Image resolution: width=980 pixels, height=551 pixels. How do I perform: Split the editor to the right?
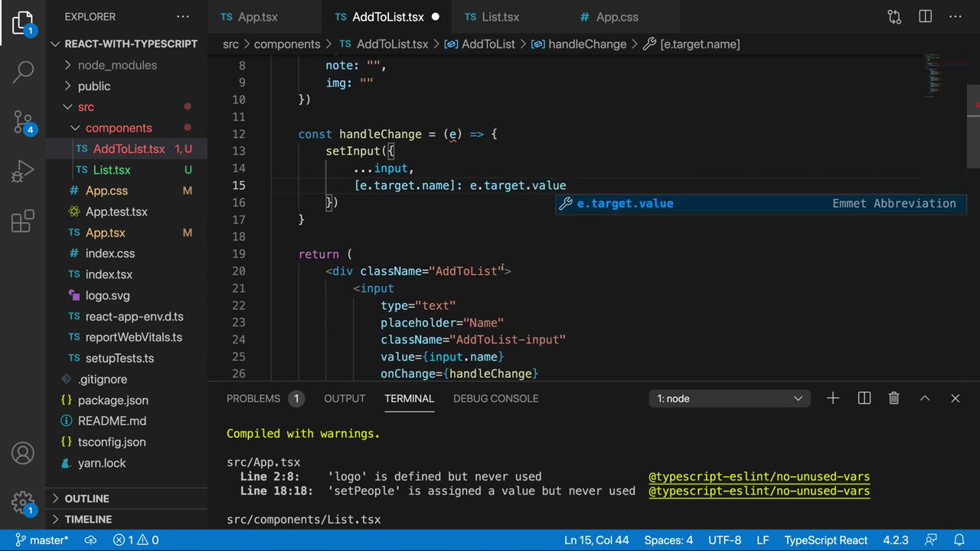pyautogui.click(x=925, y=16)
